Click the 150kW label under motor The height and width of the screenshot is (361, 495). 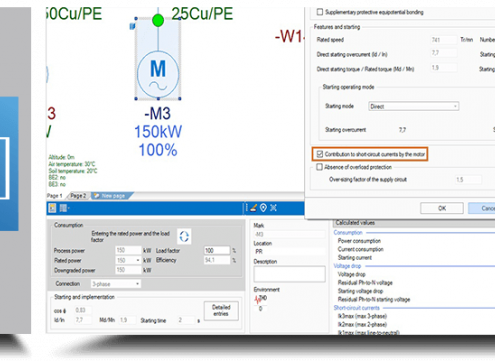point(158,131)
